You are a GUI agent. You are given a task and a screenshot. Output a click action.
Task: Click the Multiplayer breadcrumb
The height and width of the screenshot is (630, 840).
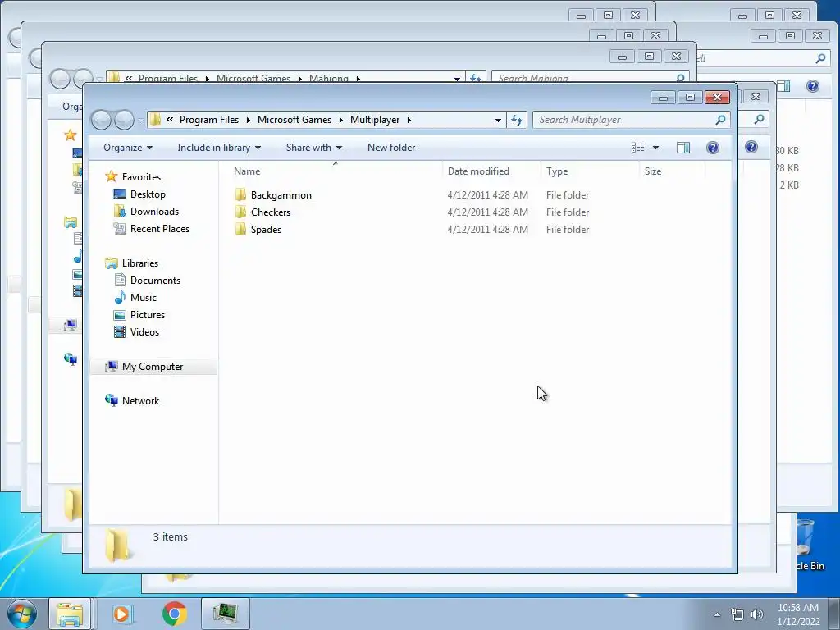(375, 120)
